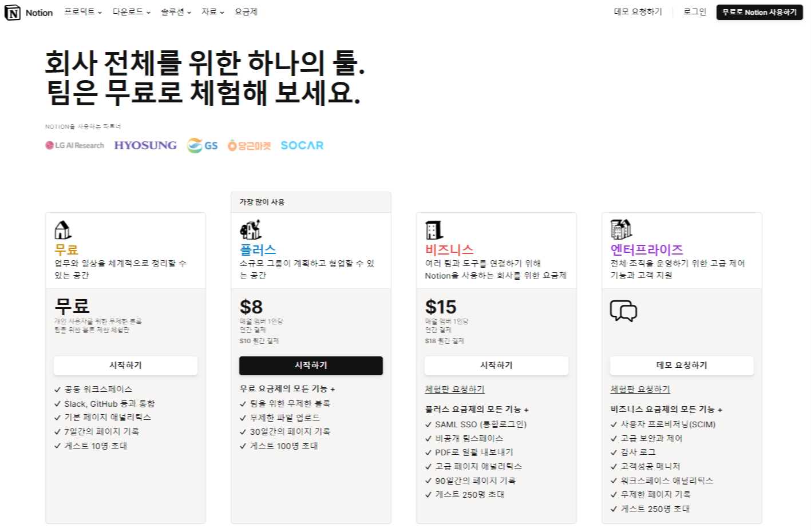Click 기본 페이지 애널리틱스 feature
Screen dimensions: 811x532
(108, 418)
